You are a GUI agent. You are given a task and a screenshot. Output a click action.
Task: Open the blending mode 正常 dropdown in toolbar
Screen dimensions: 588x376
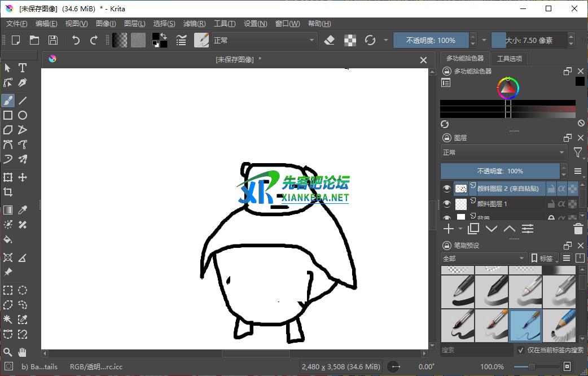262,40
